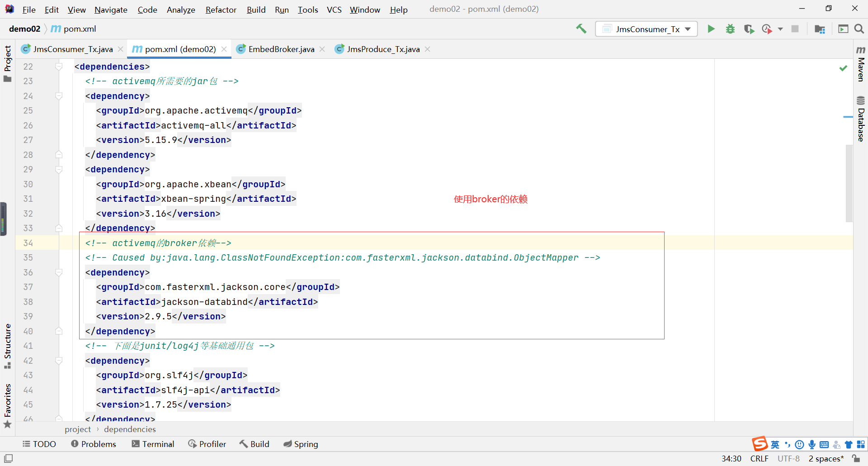Click the demo02 breadcrumb in navigation bar

tap(24, 29)
